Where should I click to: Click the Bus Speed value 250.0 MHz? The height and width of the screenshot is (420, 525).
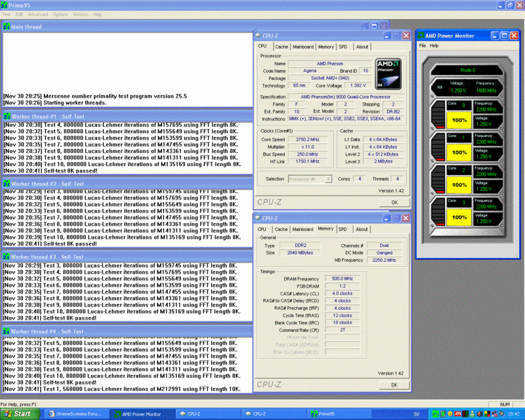307,154
